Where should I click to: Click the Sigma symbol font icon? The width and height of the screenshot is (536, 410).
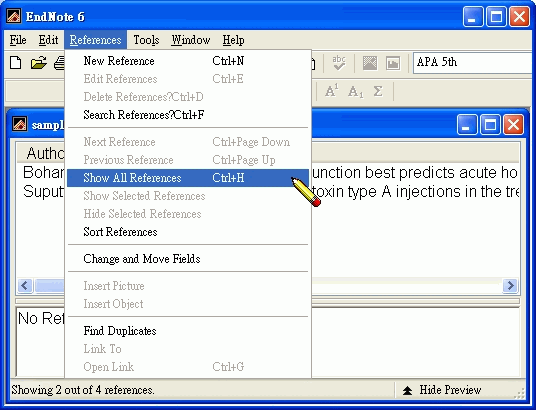(x=378, y=91)
